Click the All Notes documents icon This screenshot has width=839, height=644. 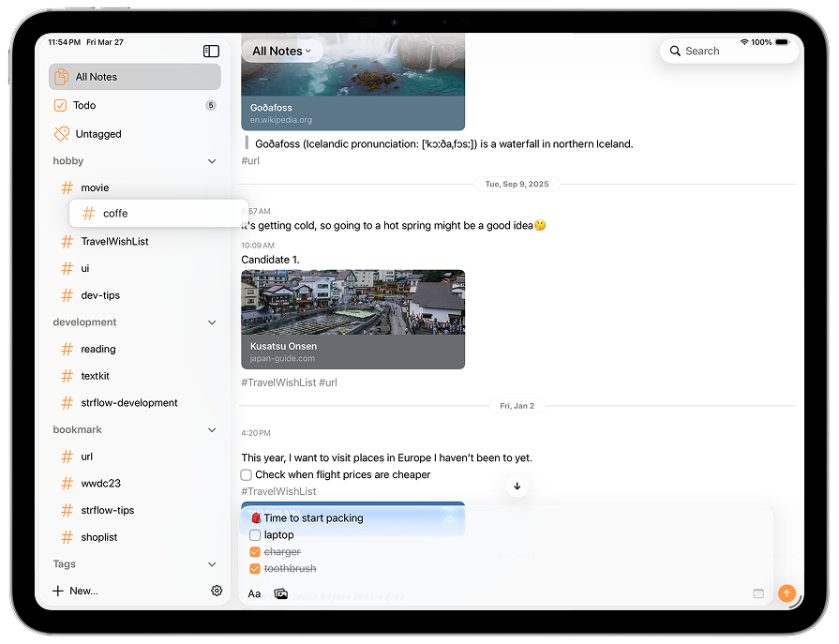(x=62, y=77)
